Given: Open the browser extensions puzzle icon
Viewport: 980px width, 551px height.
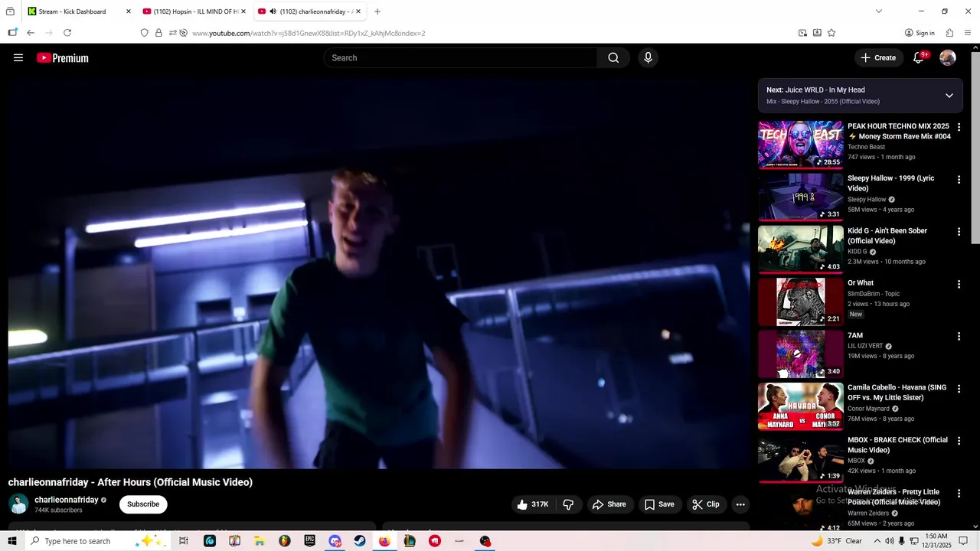Looking at the screenshot, I should (x=949, y=33).
